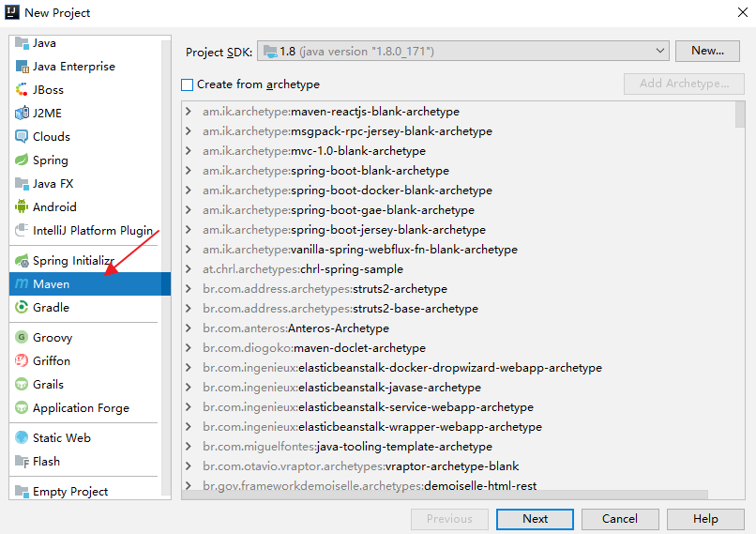756x534 pixels.
Task: Click the Static Web globe icon
Action: click(x=22, y=438)
